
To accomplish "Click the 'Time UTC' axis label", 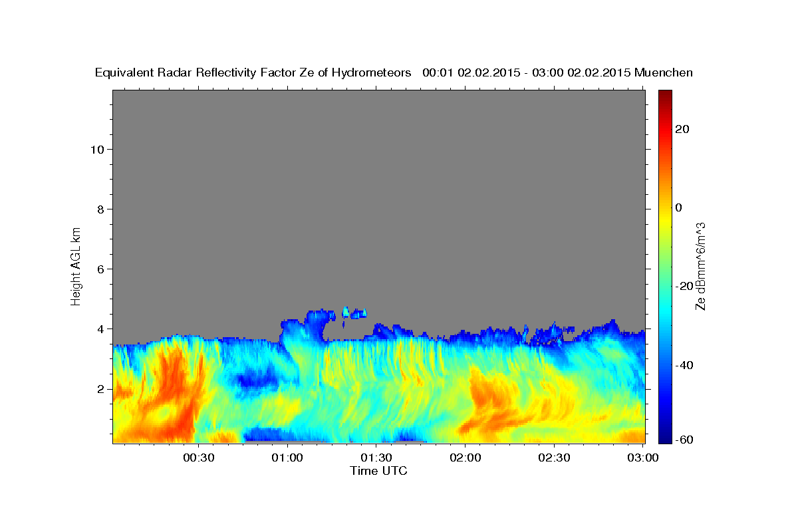I will point(378,471).
